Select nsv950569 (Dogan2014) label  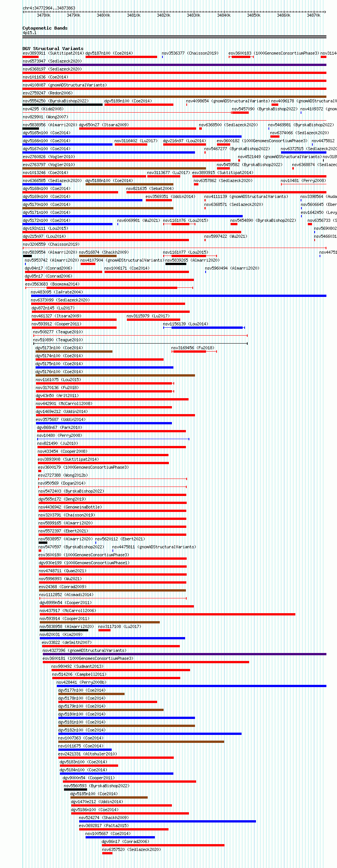coord(62,483)
